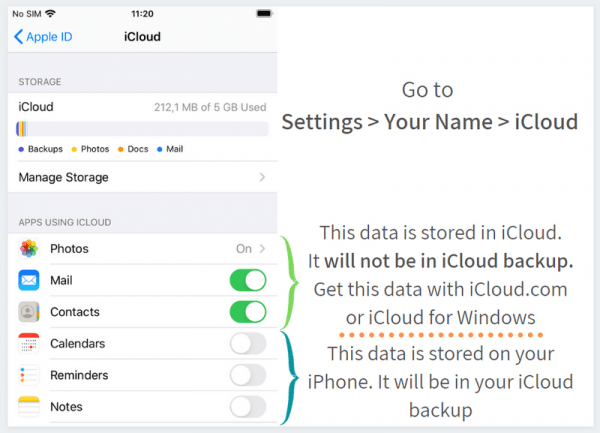Click the Wi-Fi status icon

tap(50, 14)
